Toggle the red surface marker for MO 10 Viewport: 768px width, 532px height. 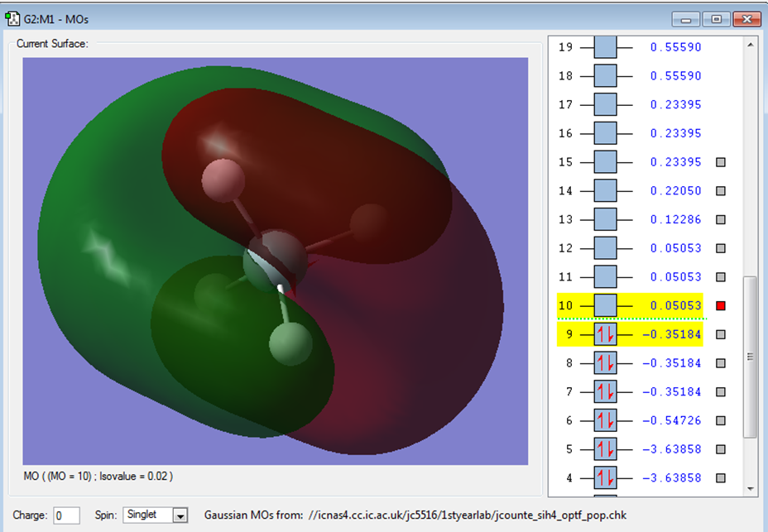pos(721,305)
